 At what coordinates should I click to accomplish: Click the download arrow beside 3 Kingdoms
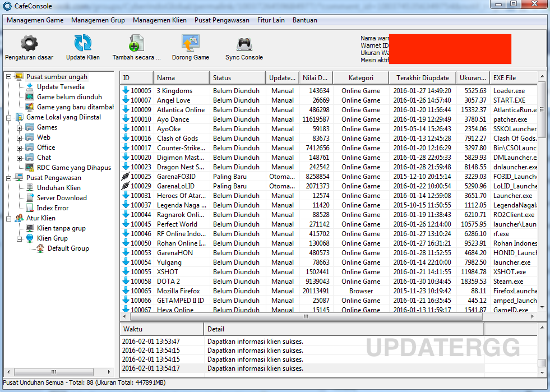pos(126,90)
